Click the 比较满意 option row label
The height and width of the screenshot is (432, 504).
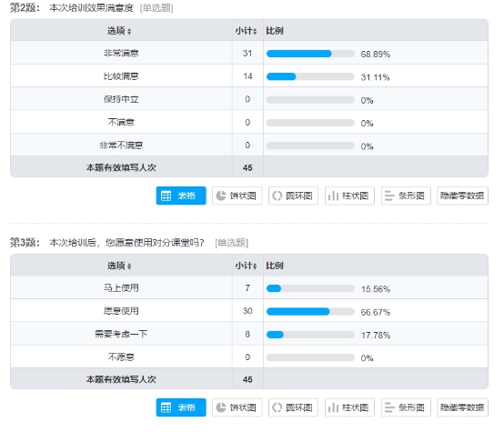tap(121, 76)
